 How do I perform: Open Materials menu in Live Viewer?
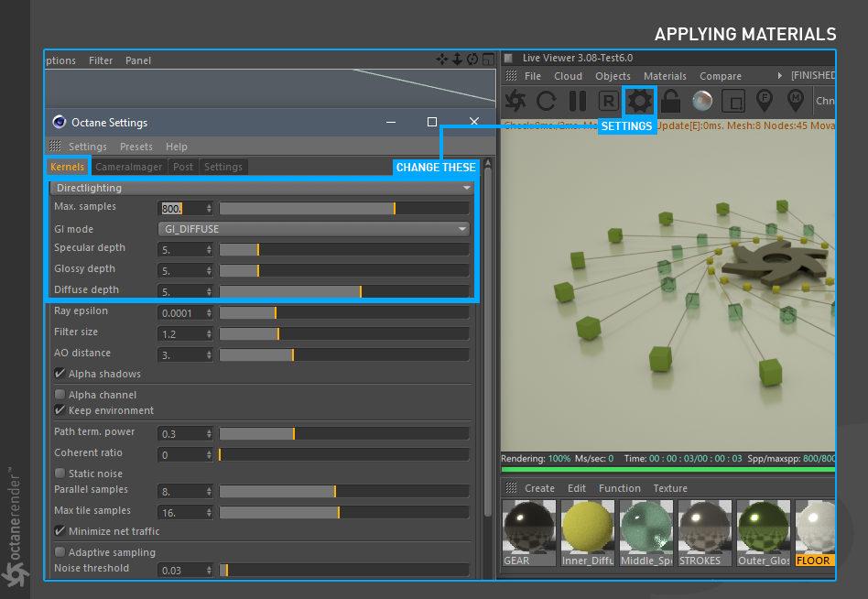pyautogui.click(x=665, y=76)
